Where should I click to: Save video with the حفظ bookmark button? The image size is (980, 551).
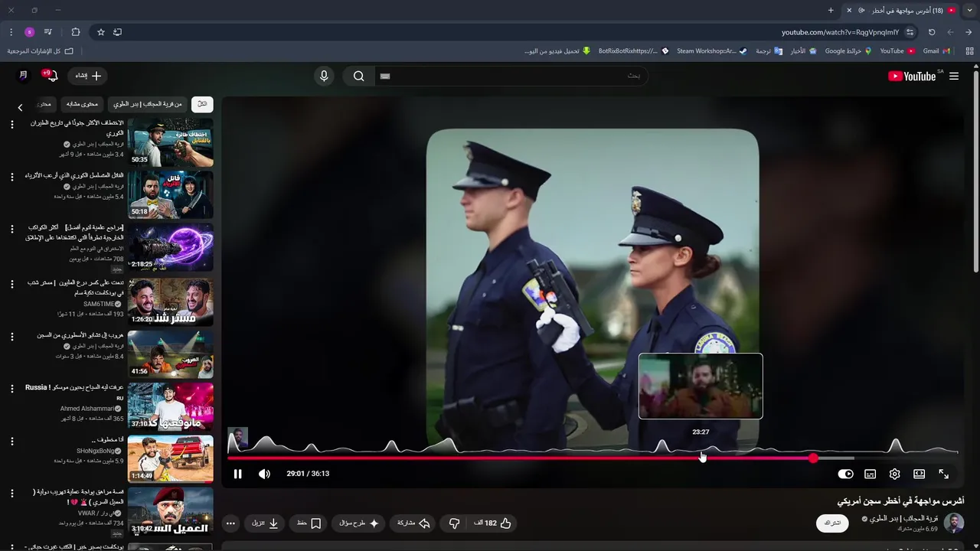(309, 523)
